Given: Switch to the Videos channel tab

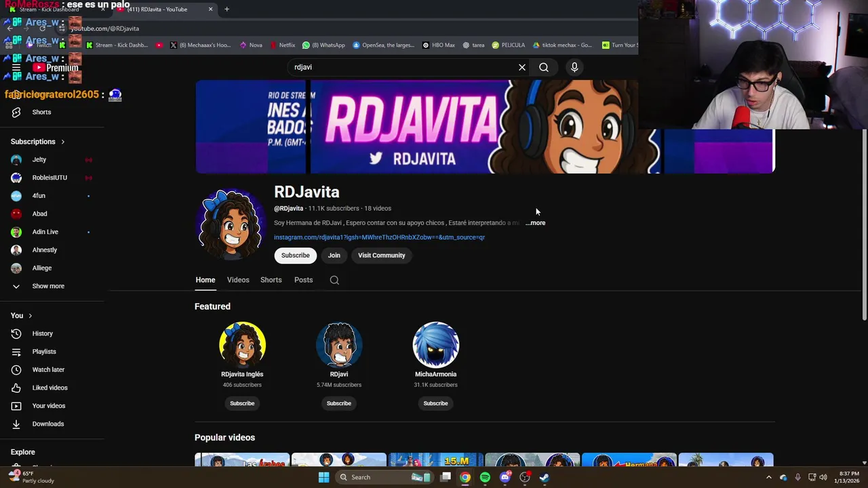Looking at the screenshot, I should 238,280.
